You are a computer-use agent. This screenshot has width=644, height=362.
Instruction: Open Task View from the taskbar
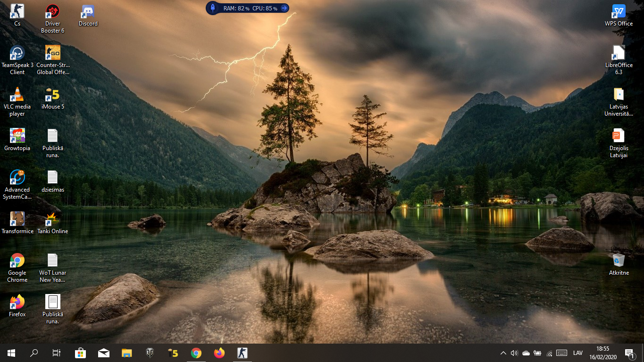(x=56, y=353)
